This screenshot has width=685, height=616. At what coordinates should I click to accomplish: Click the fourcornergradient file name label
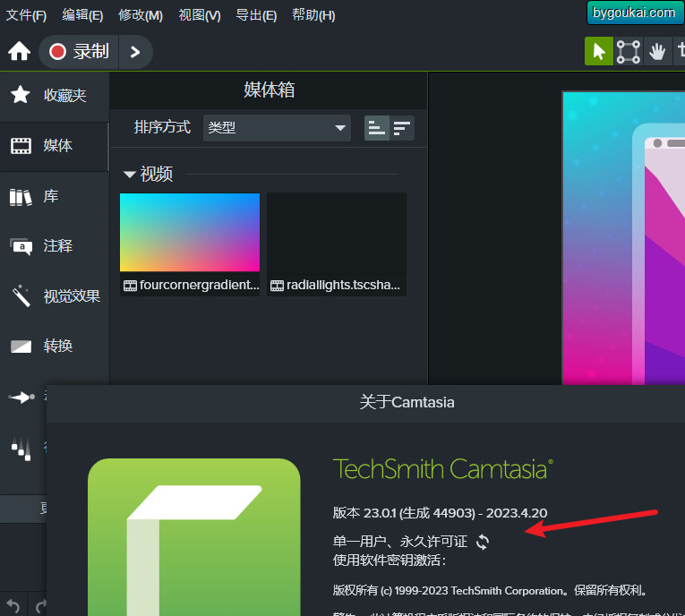pyautogui.click(x=199, y=285)
